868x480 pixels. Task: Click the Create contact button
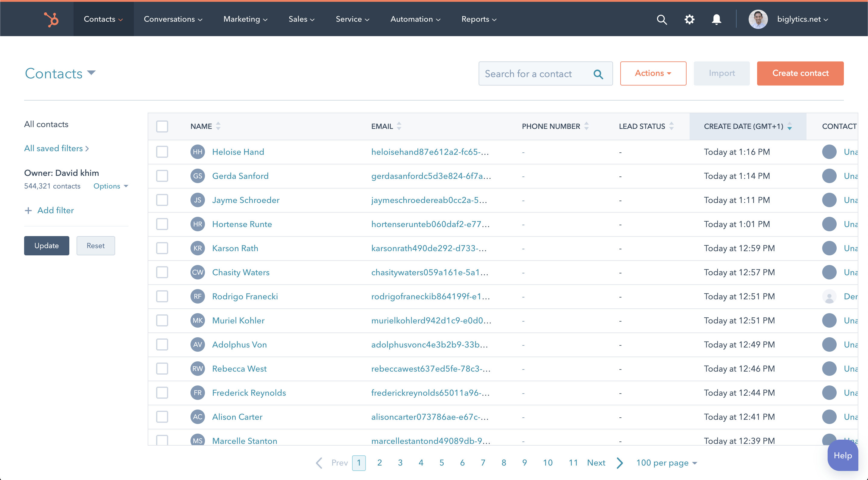tap(800, 73)
